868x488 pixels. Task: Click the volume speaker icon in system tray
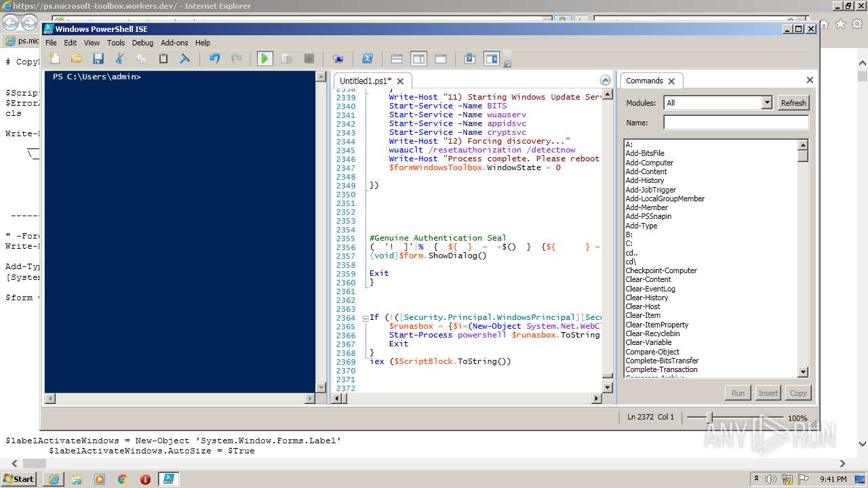coord(772,479)
